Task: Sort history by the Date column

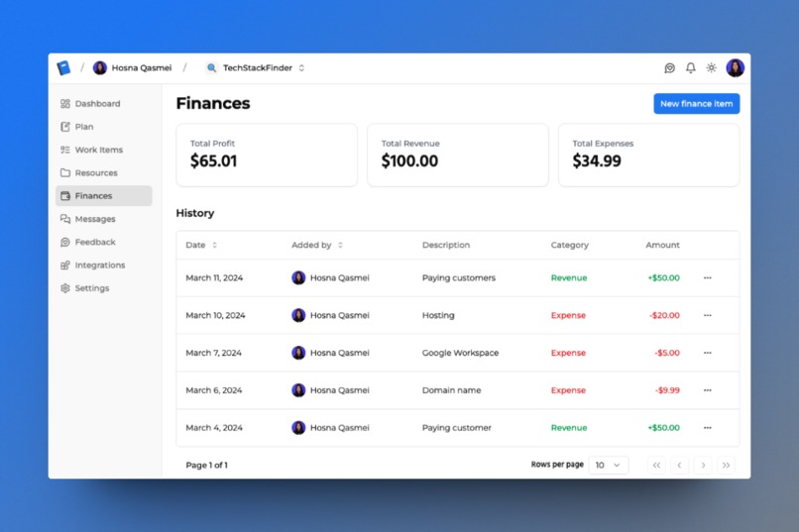Action: coord(201,245)
